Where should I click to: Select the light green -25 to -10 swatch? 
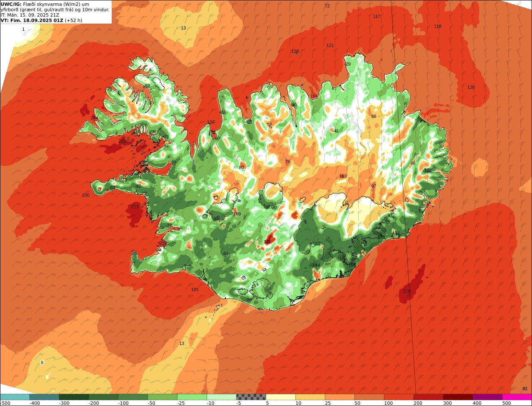coord(192,397)
